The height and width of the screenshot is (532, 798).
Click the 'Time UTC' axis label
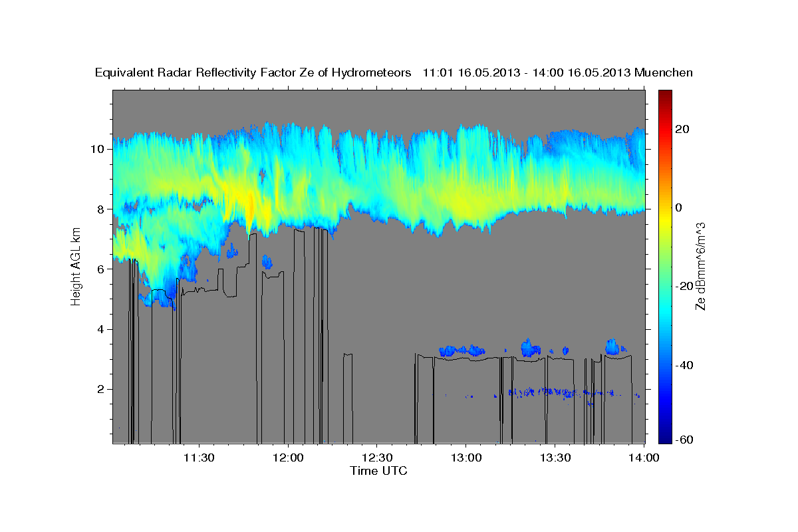pos(378,471)
